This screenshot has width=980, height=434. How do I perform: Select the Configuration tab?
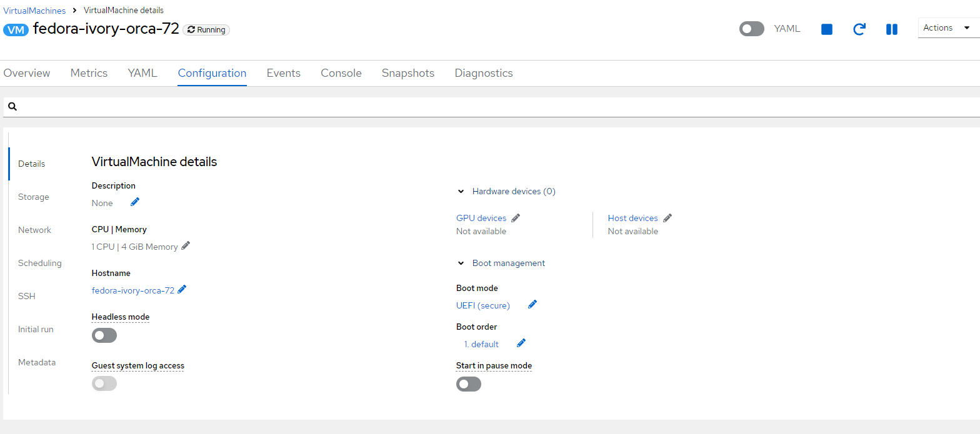[x=212, y=73]
